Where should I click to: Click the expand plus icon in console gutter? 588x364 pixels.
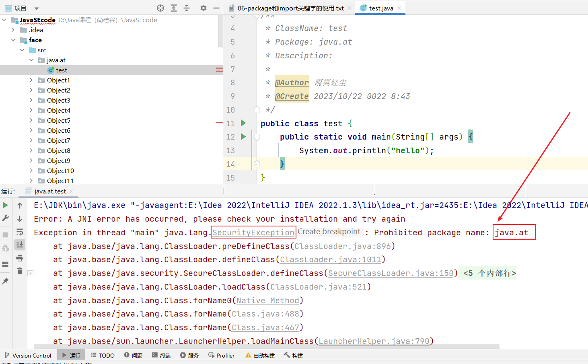31,274
